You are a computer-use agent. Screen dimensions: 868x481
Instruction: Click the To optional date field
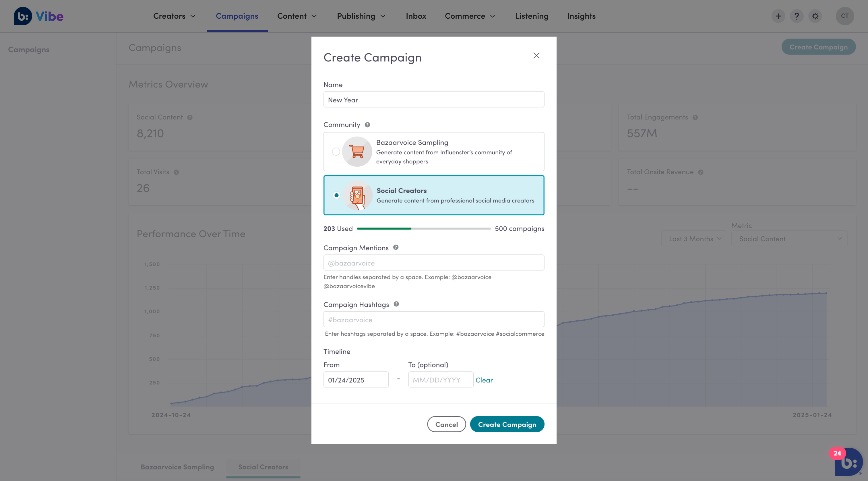[440, 380]
